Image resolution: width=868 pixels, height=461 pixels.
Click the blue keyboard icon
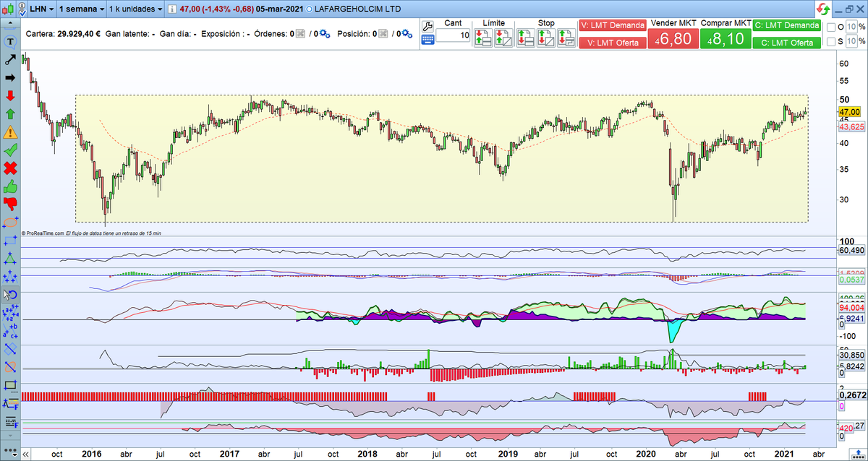427,41
